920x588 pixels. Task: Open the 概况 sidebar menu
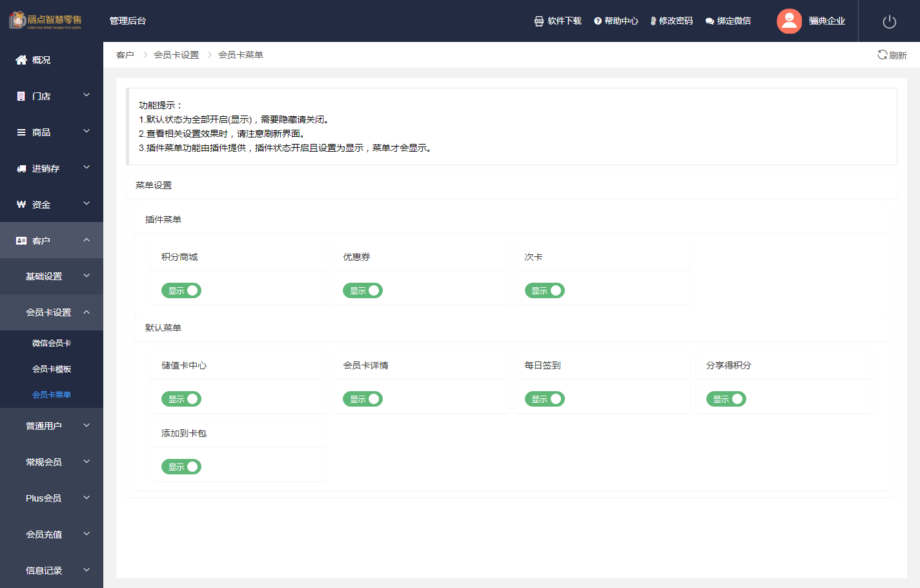click(52, 60)
